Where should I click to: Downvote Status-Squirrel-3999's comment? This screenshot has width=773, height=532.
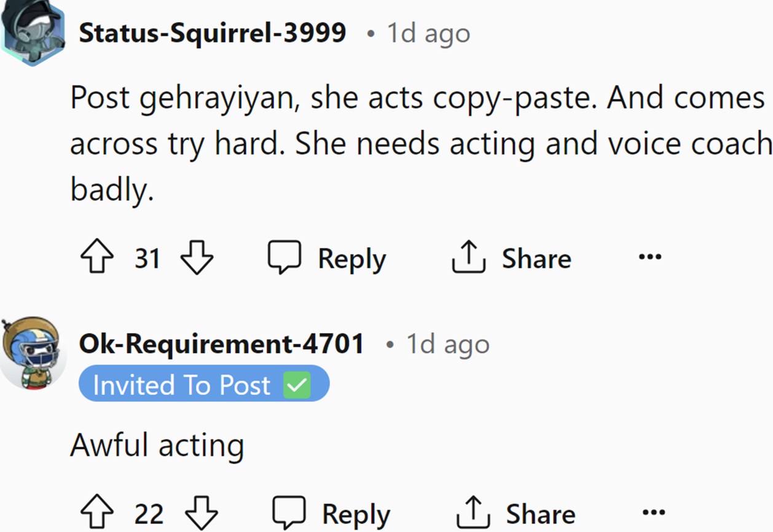point(197,259)
